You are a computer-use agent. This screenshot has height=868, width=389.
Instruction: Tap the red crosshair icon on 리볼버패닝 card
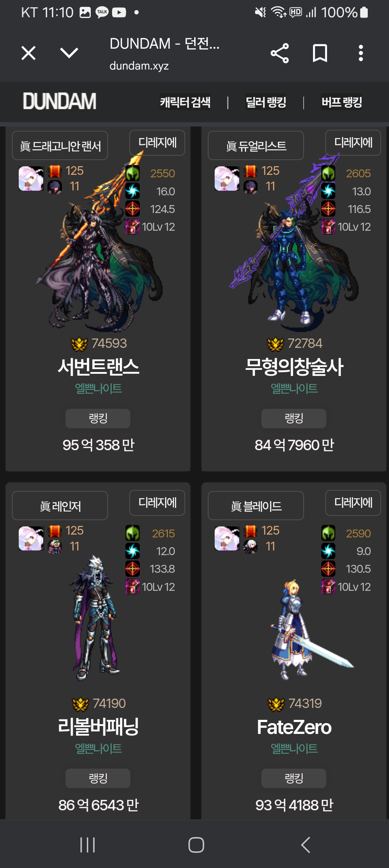(x=132, y=568)
